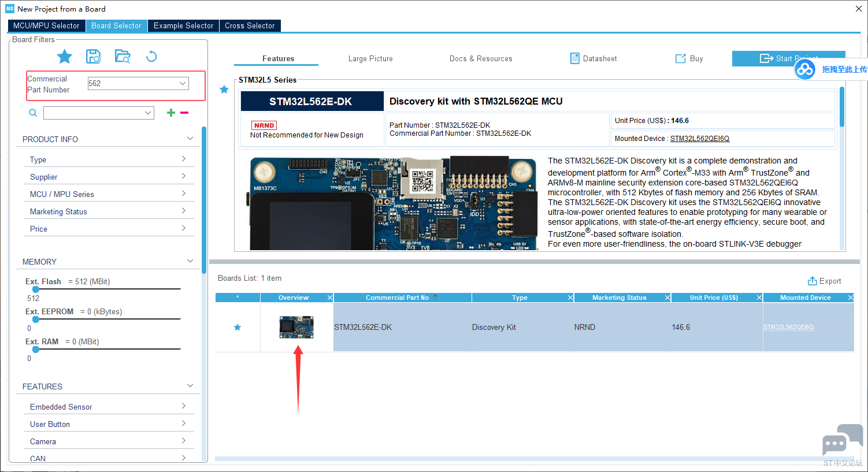
Task: Click the Ext. EEPROM slider handle
Action: coord(36,319)
